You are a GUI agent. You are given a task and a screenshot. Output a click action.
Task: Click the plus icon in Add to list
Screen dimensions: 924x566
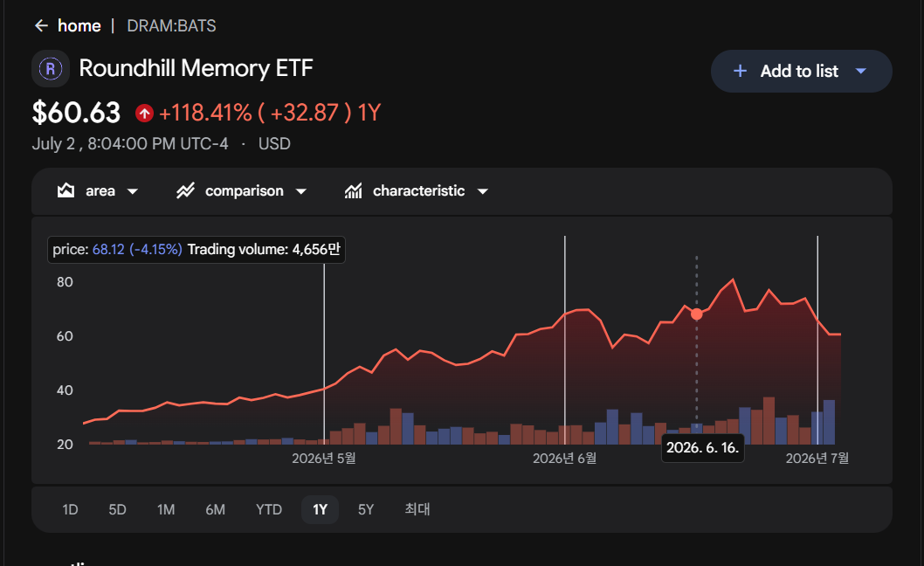click(x=740, y=72)
